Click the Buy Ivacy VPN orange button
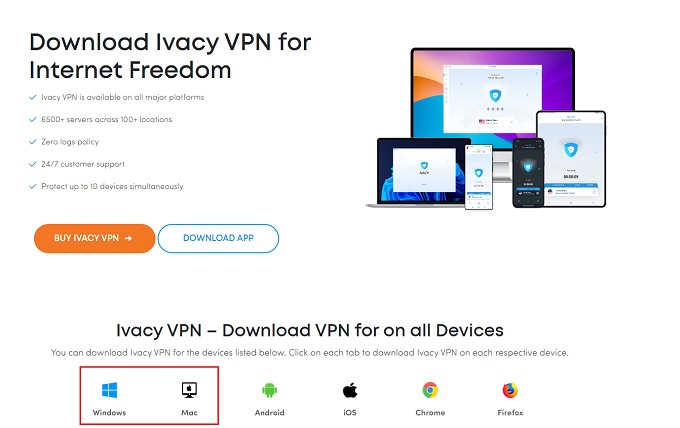680x428 pixels. coord(95,238)
